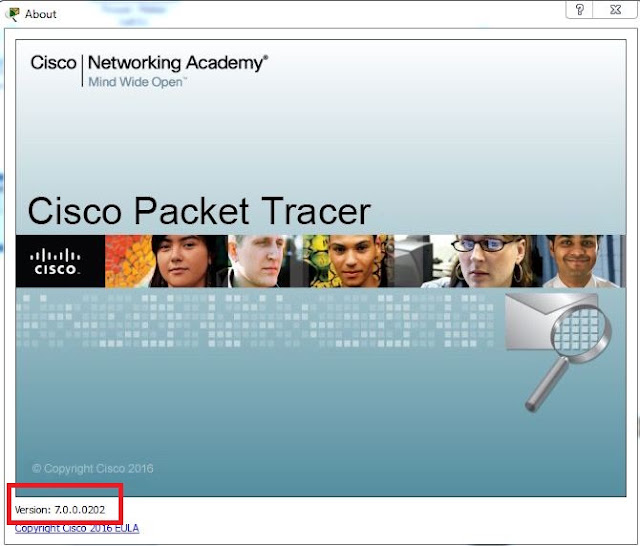Click the help question mark button
Image resolution: width=640 pixels, height=546 pixels.
click(580, 10)
